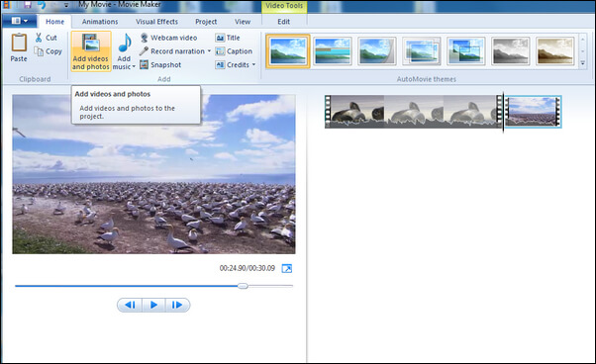Select the first video clip in storyboard
Screen dimensions: 596x364
click(x=414, y=112)
